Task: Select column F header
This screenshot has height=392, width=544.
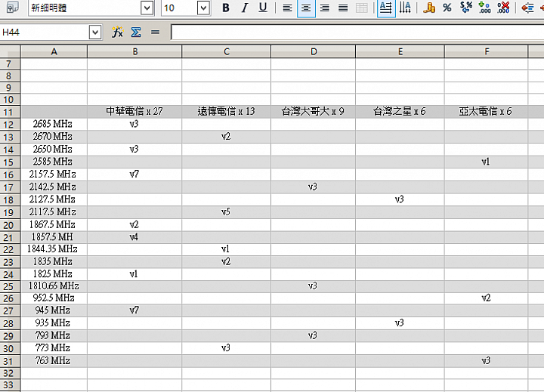Action: 486,51
